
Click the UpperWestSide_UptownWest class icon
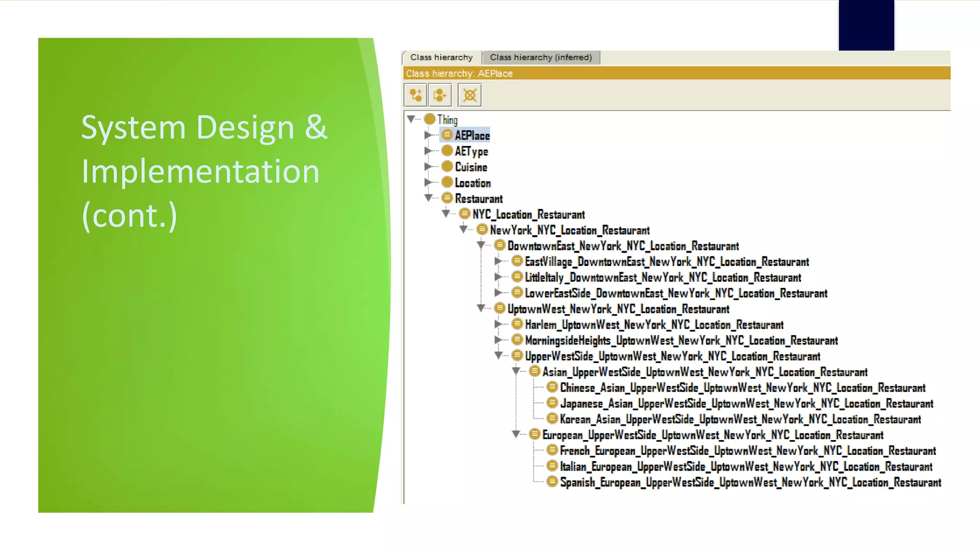(517, 355)
